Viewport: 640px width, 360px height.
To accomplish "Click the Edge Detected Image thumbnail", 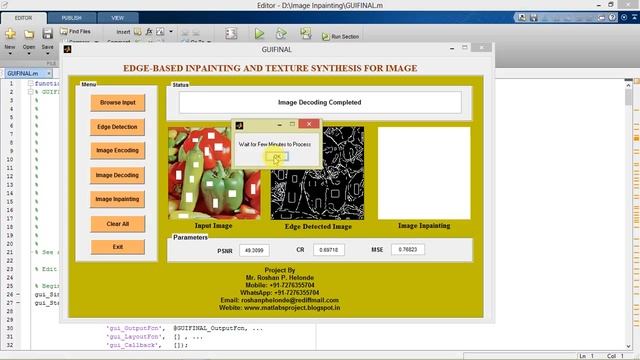I will [317, 173].
